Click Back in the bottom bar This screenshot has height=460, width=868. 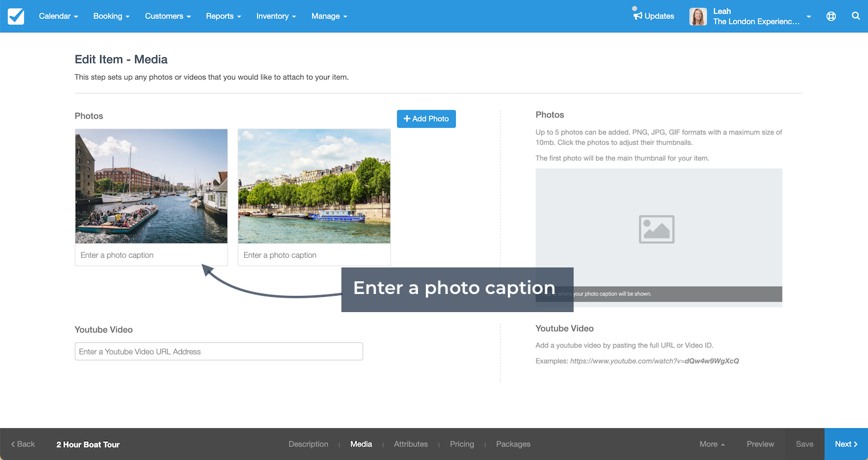click(23, 444)
